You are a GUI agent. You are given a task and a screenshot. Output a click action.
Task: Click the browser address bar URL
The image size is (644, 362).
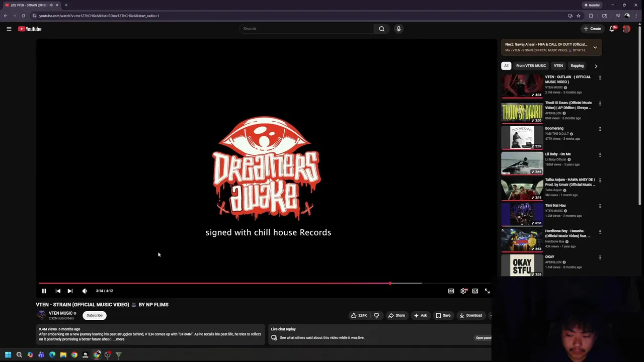point(99,16)
